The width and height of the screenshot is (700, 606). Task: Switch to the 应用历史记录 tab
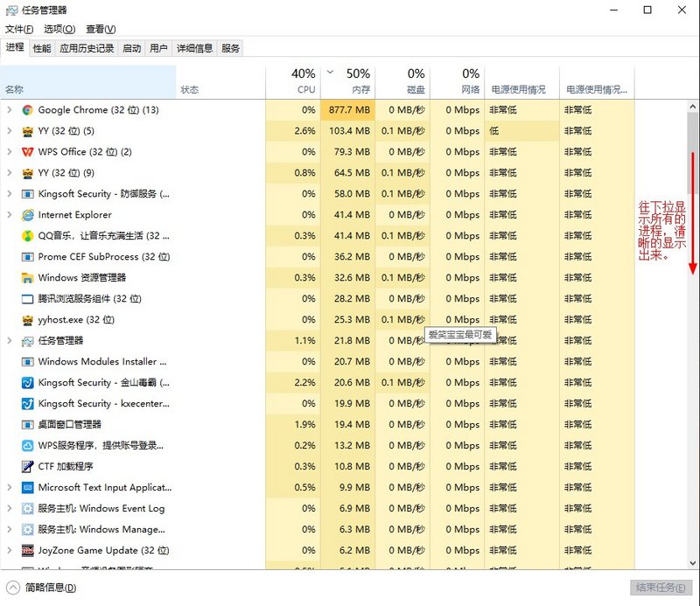pyautogui.click(x=87, y=48)
